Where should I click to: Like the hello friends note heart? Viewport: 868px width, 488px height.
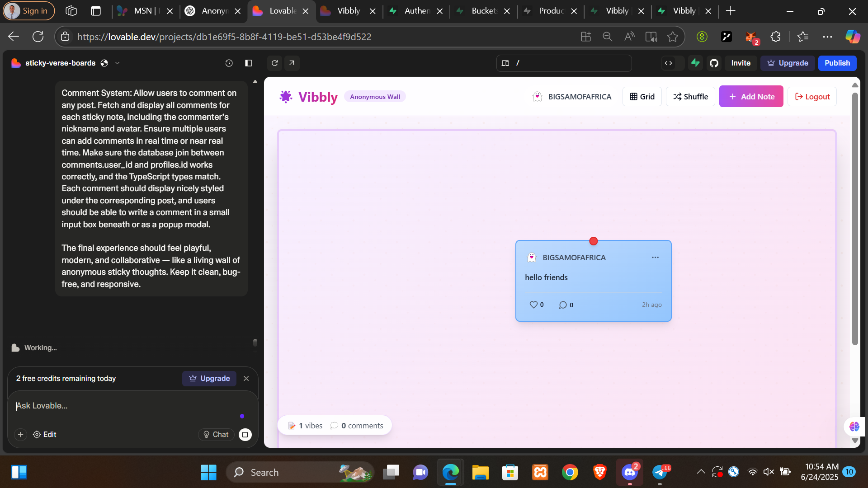[x=533, y=305]
